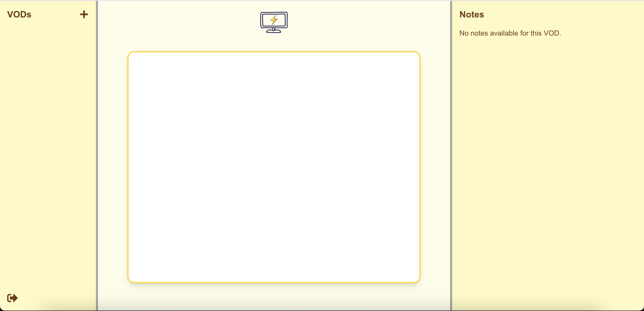Click the yellow top border of the video frame
Screen dimensions: 644x311
coord(274,51)
